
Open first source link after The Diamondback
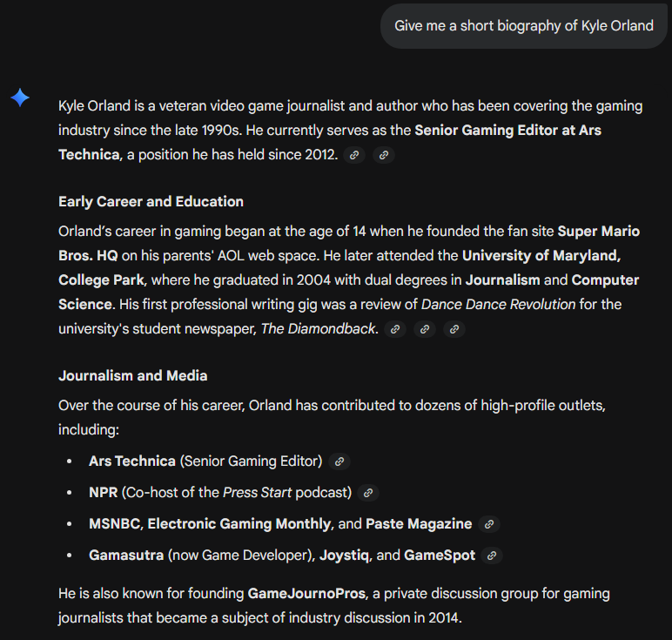[395, 329]
